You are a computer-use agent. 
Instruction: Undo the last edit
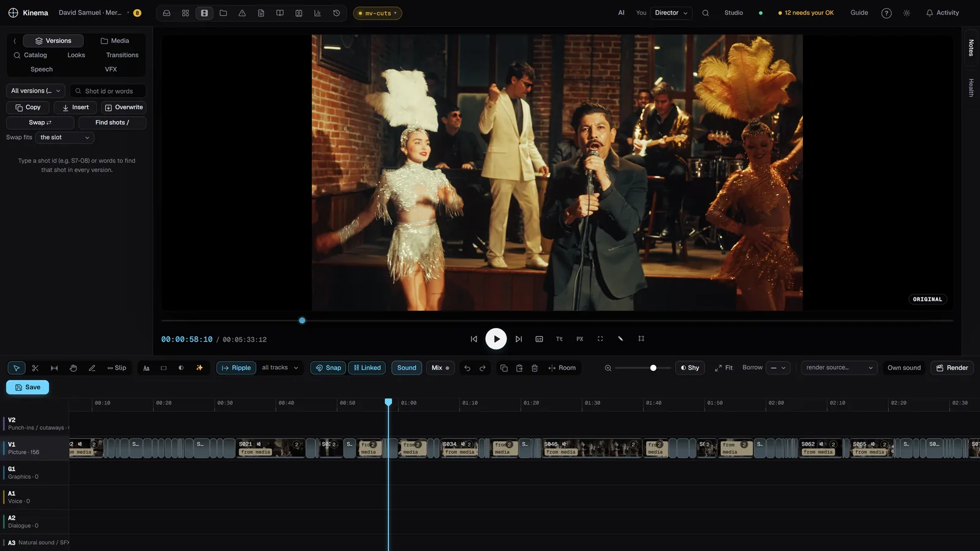click(467, 368)
